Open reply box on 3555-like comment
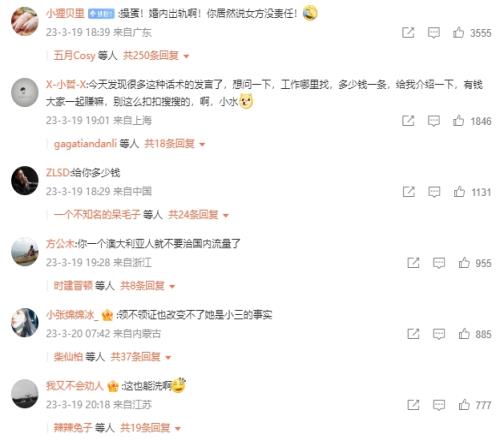500x440 pixels. coord(434,33)
